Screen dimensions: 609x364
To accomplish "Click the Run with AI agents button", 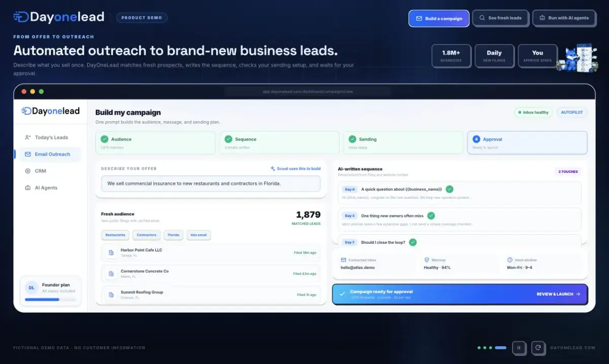I will tap(564, 18).
